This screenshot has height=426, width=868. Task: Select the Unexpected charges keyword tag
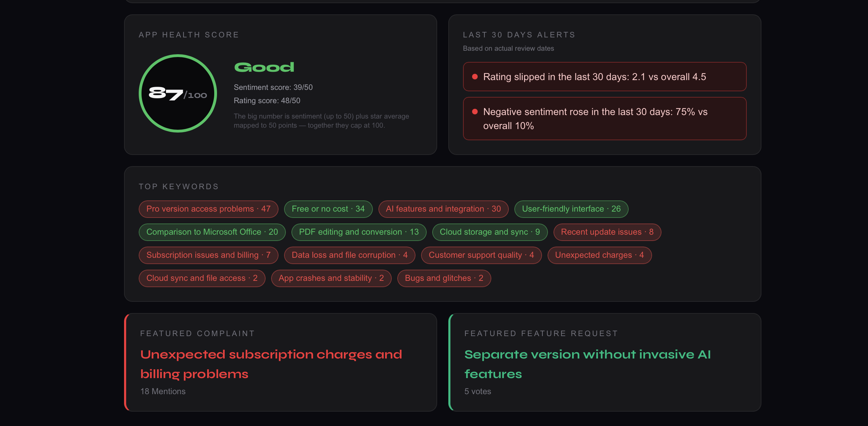[599, 255]
